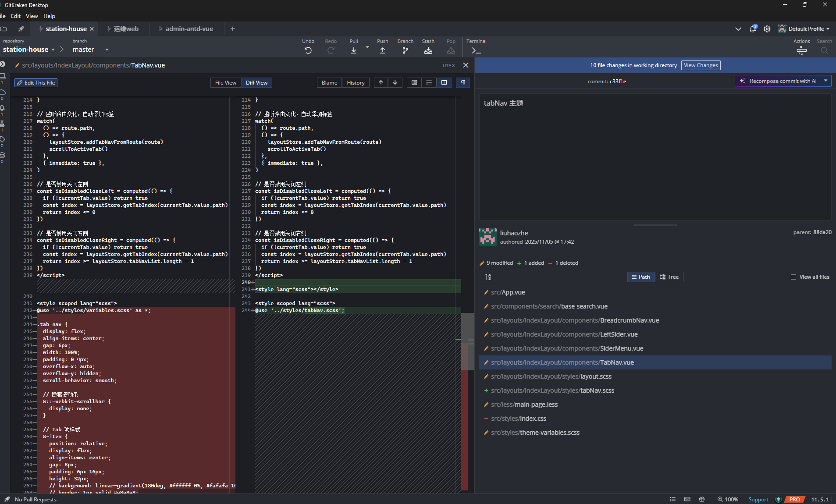This screenshot has height=504, width=836.
Task: Expand Recompose commit with AI dropdown arrow
Action: pyautogui.click(x=825, y=81)
